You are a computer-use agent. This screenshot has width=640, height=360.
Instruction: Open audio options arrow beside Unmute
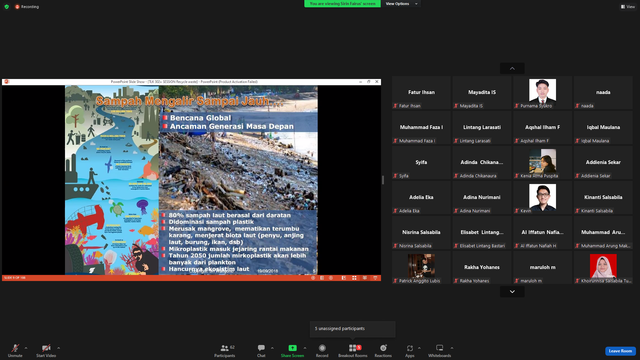point(26,348)
